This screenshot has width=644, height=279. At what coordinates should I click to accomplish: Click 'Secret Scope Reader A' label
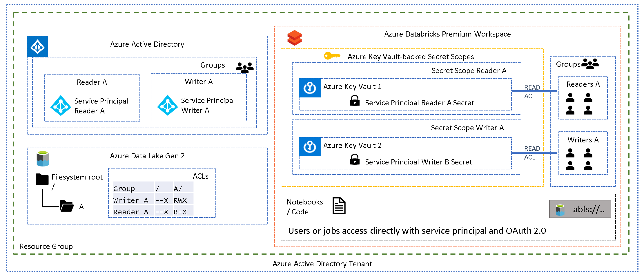pos(469,70)
